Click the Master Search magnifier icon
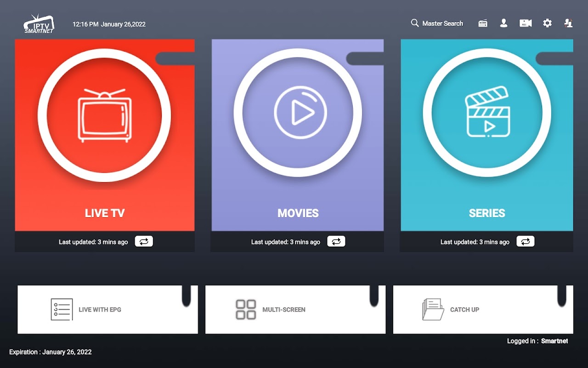The height and width of the screenshot is (368, 588). pos(415,23)
